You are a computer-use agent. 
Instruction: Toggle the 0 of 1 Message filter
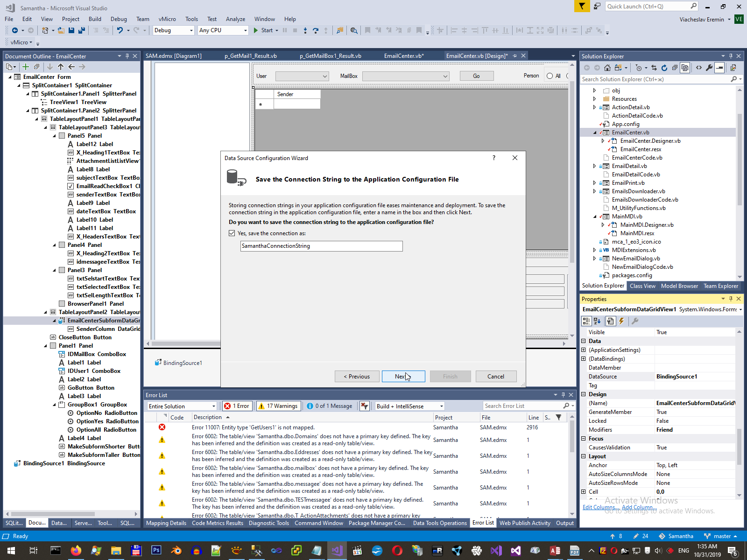point(330,406)
